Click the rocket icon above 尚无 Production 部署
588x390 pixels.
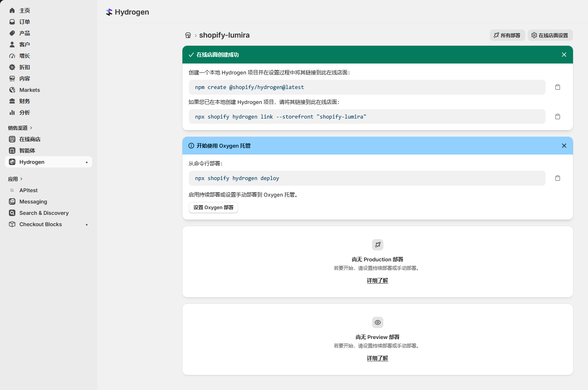tap(378, 245)
